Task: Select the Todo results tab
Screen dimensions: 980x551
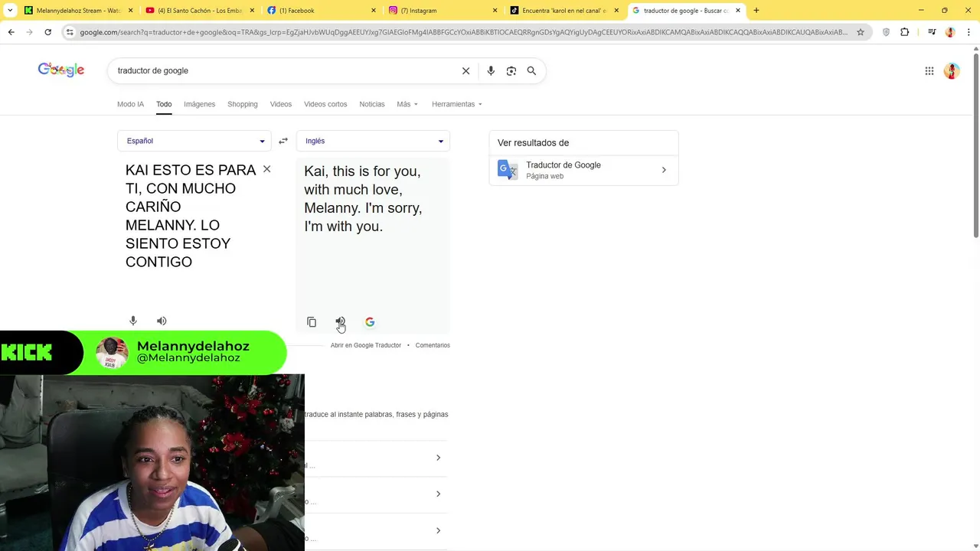Action: click(164, 104)
